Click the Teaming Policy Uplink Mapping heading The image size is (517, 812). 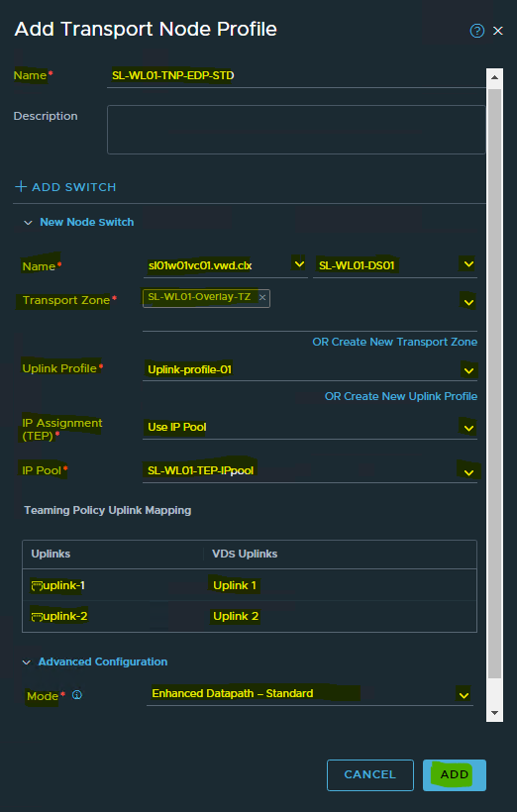point(108,510)
